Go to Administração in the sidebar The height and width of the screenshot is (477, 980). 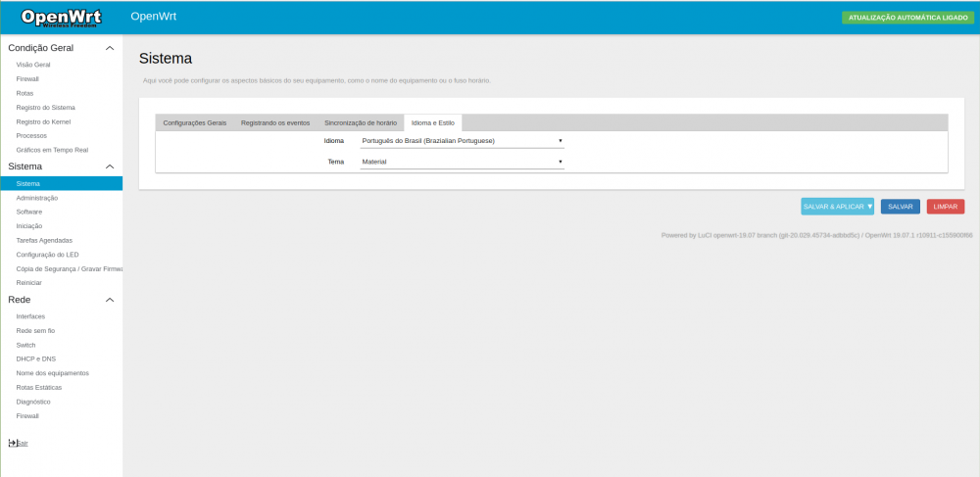pos(37,198)
